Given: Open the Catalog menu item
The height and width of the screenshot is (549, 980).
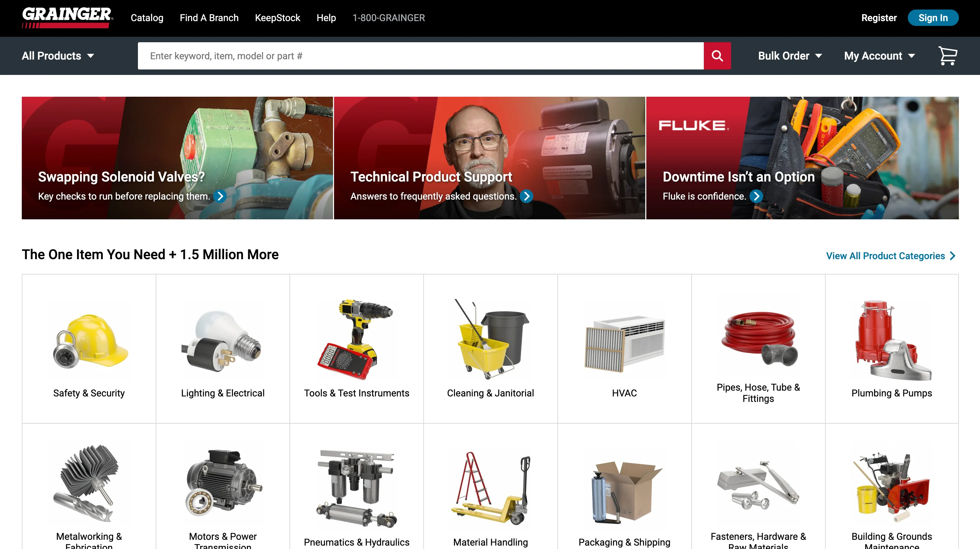Looking at the screenshot, I should (147, 18).
